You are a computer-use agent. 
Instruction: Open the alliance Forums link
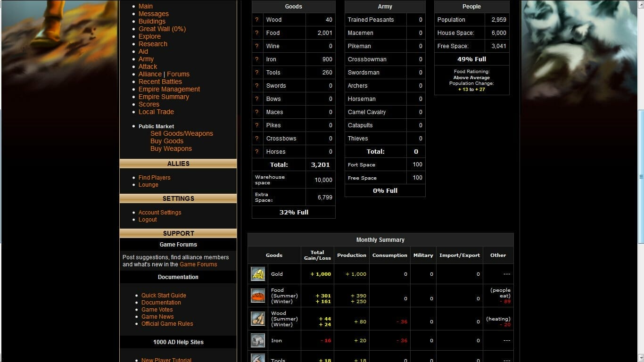click(x=178, y=74)
